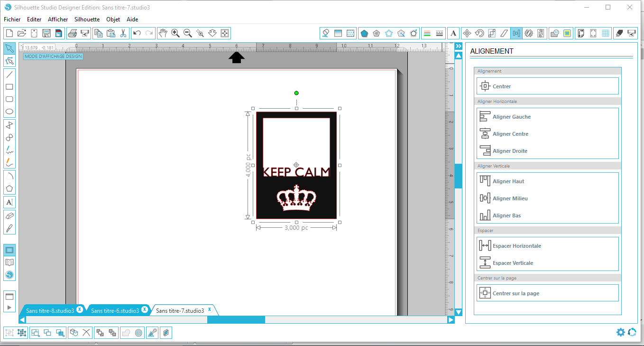Open the Gradient Fill panel icon
Image resolution: width=644 pixels, height=346 pixels.
coord(338,33)
